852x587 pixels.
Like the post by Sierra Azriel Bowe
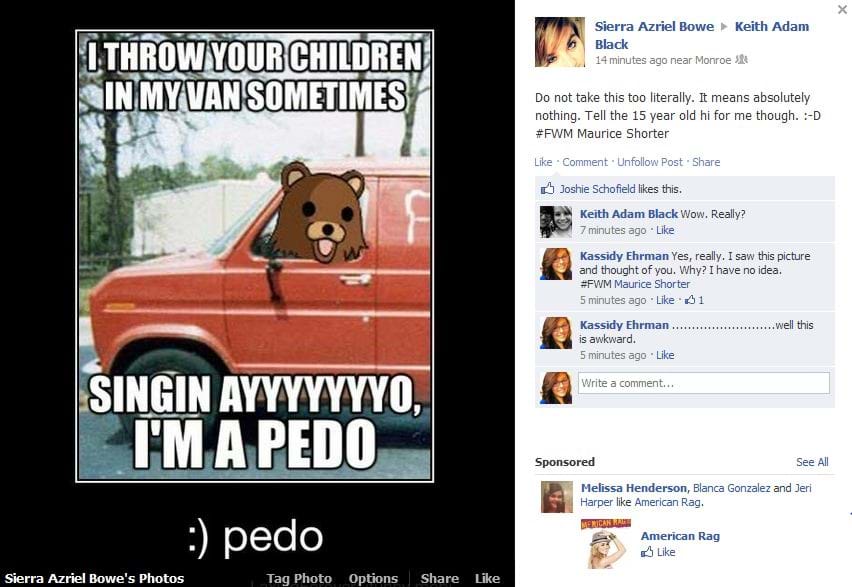point(543,162)
